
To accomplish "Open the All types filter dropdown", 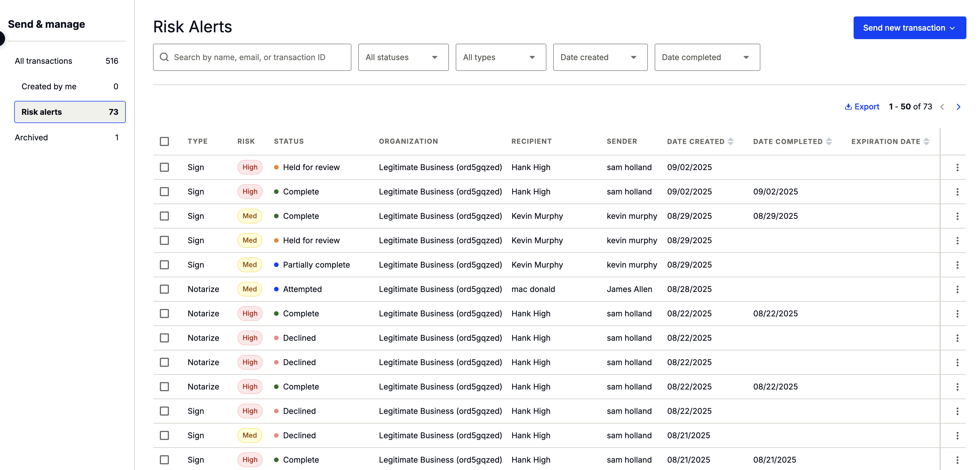I will coord(501,57).
